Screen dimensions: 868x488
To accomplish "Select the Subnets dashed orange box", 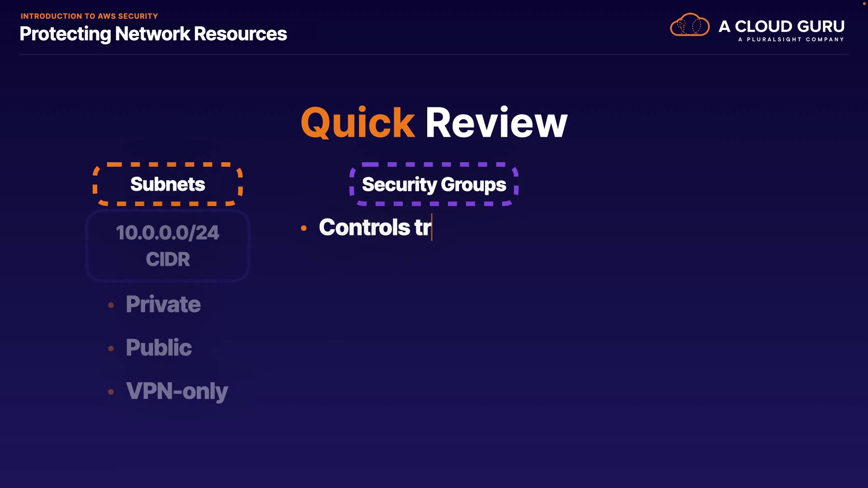I will pos(168,184).
